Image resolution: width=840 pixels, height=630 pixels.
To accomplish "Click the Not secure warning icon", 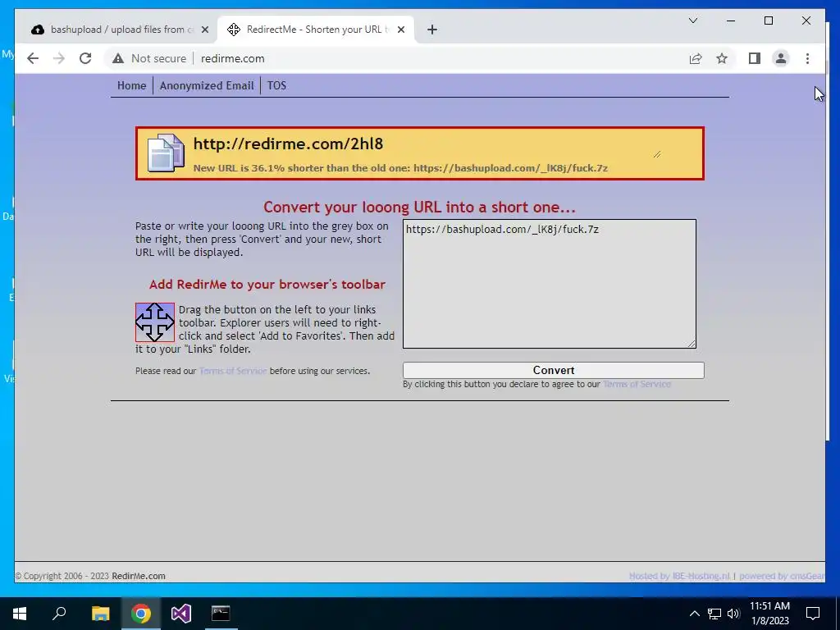I will coord(118,58).
